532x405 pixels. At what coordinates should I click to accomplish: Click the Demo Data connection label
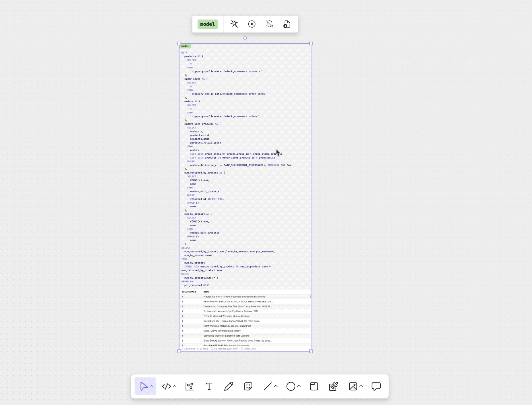(249, 349)
